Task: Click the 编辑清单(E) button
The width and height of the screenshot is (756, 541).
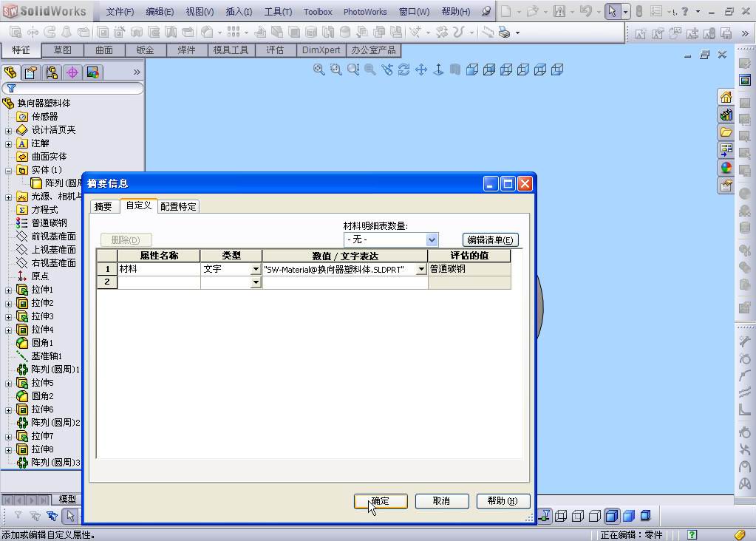Action: [491, 239]
